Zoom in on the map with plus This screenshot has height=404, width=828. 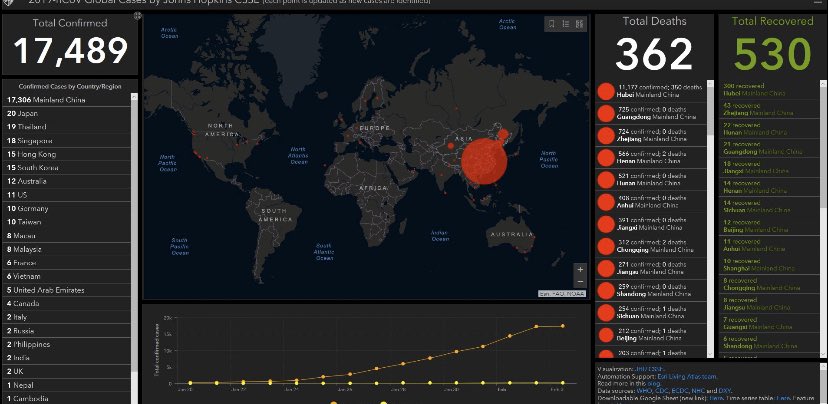pyautogui.click(x=580, y=269)
